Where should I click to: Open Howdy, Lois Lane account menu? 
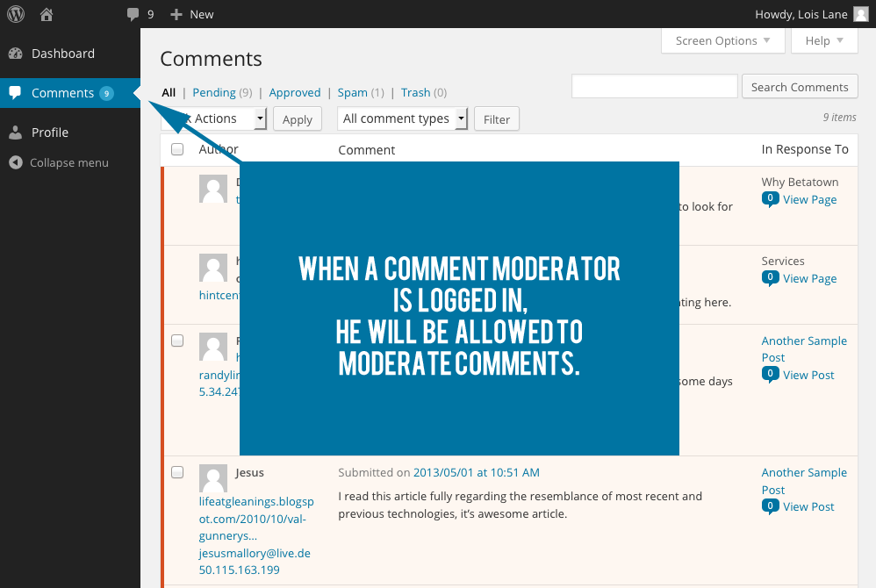pos(811,15)
